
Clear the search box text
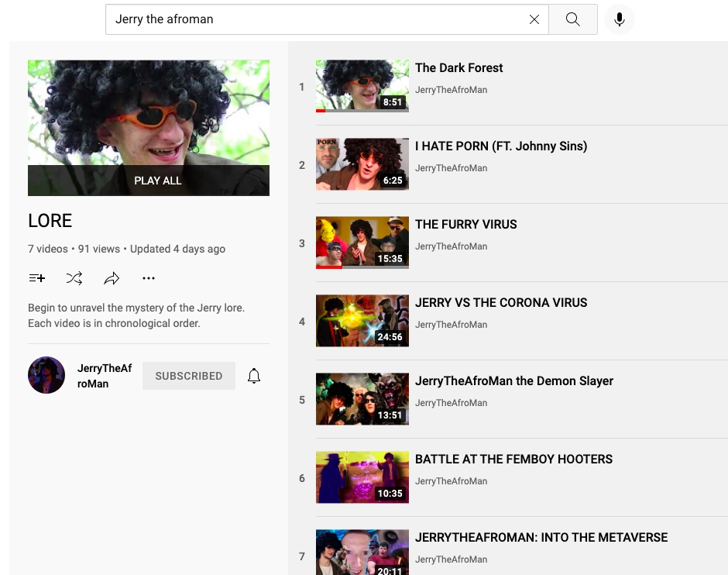534,19
